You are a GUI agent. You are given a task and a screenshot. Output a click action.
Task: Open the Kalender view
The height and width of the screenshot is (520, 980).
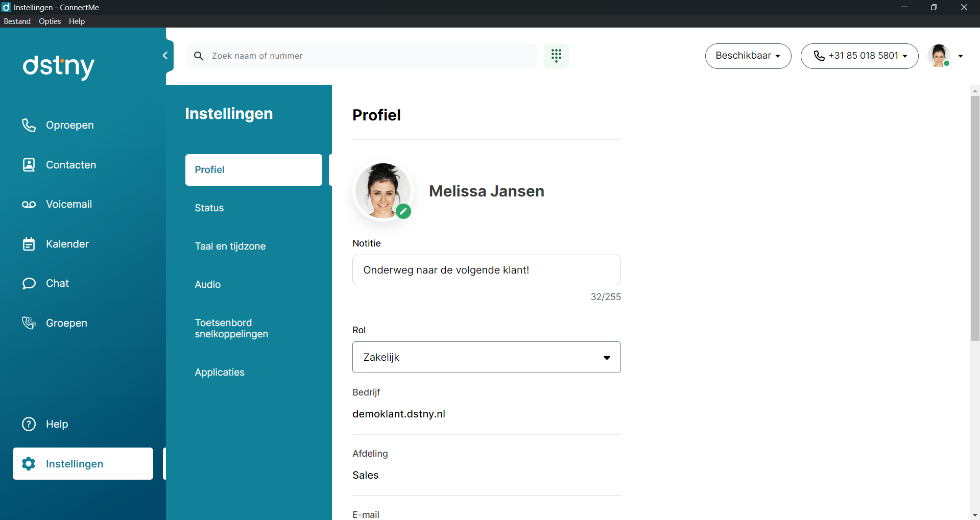tap(67, 244)
